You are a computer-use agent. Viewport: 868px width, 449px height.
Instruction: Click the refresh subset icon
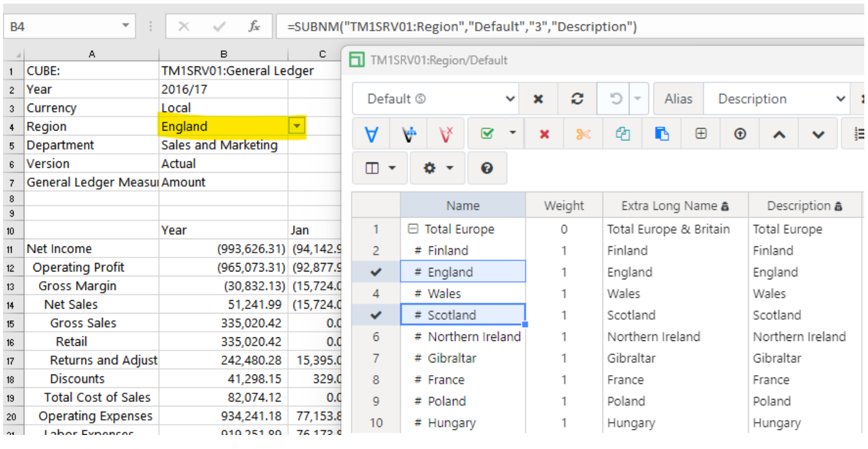pyautogui.click(x=577, y=99)
